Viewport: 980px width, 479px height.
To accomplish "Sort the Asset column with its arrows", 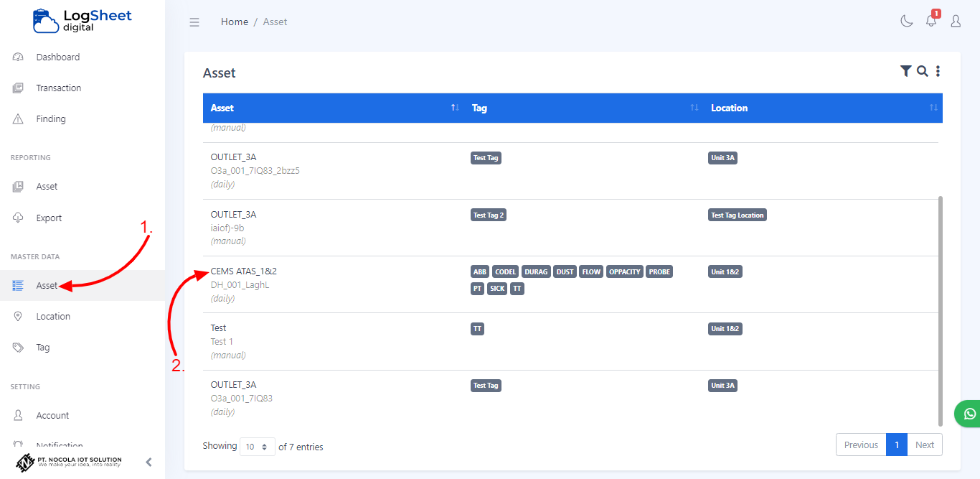I will pyautogui.click(x=454, y=107).
